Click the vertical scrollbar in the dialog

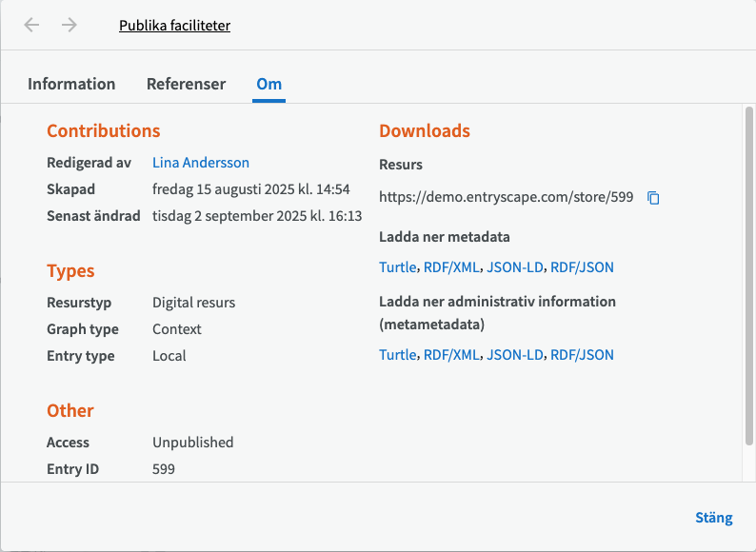[748, 276]
